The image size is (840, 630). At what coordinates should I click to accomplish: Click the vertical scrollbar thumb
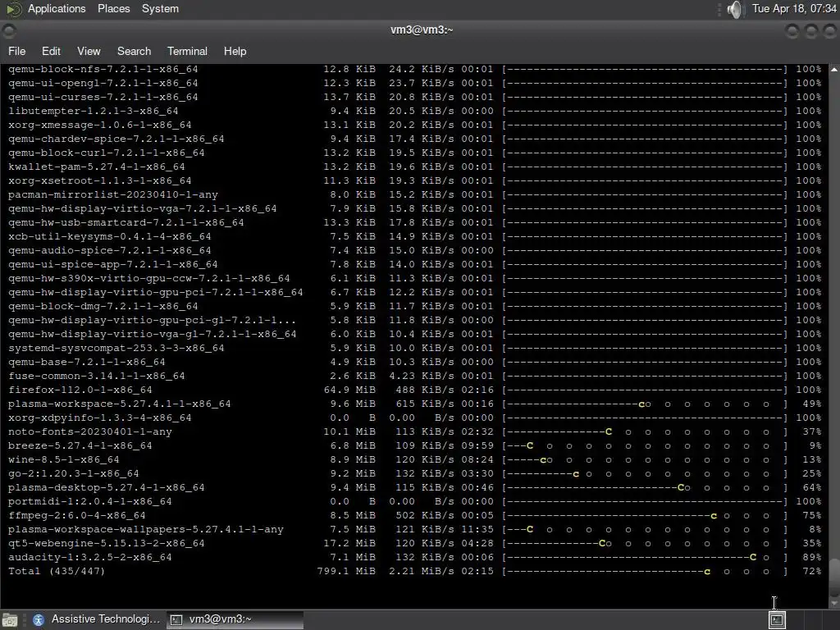tap(834, 577)
